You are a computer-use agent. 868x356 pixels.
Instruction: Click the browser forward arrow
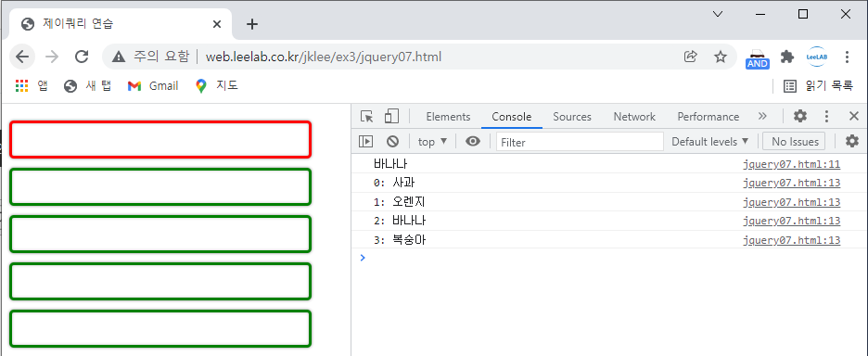(x=52, y=57)
